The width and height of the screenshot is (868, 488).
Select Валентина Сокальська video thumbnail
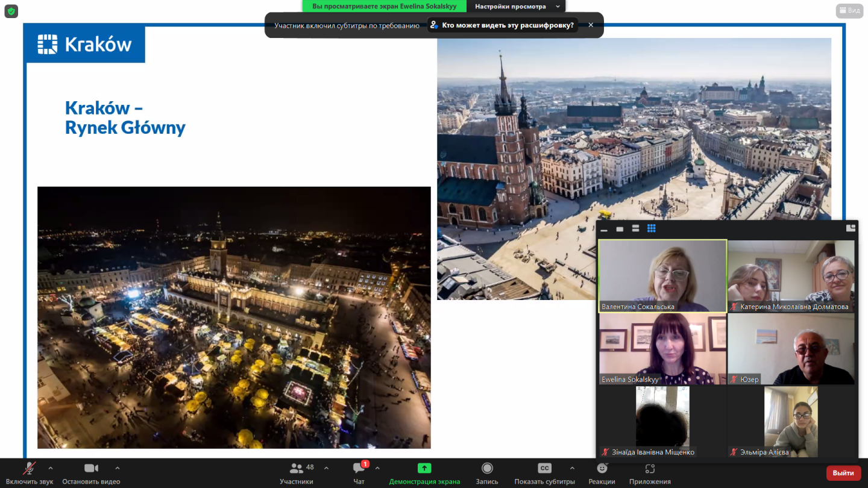(x=662, y=276)
